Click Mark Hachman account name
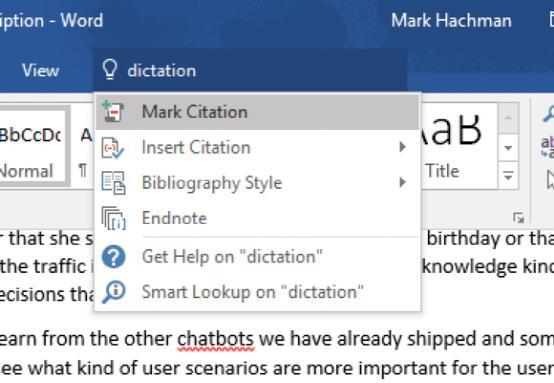 [451, 20]
